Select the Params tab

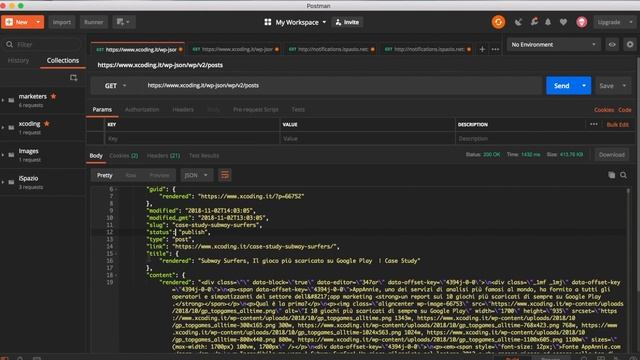tap(102, 109)
